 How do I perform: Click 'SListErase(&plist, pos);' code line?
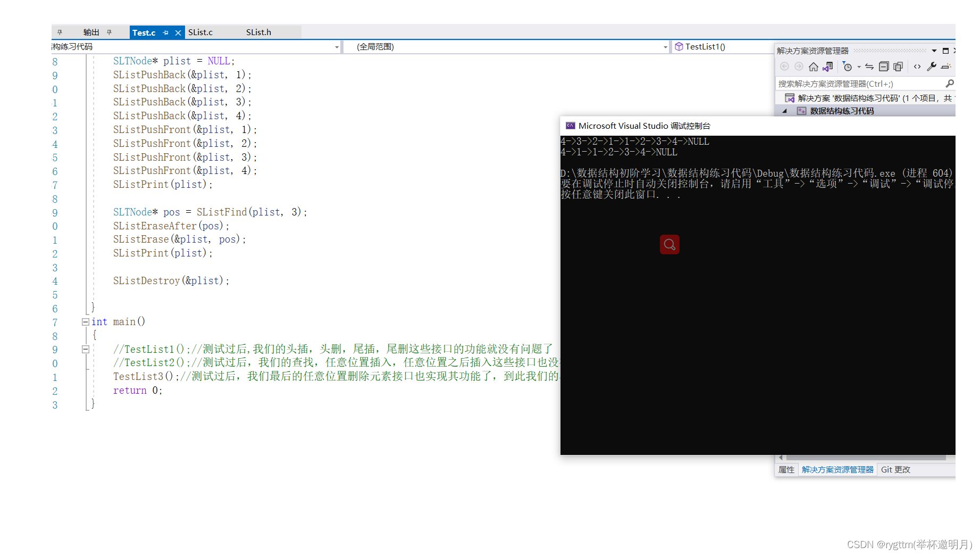pyautogui.click(x=179, y=239)
